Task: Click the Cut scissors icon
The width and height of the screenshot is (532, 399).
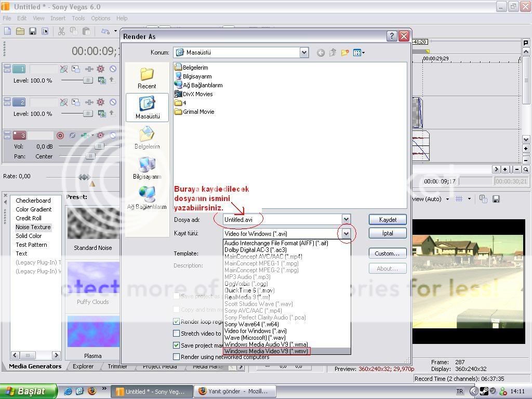Action: [x=61, y=31]
